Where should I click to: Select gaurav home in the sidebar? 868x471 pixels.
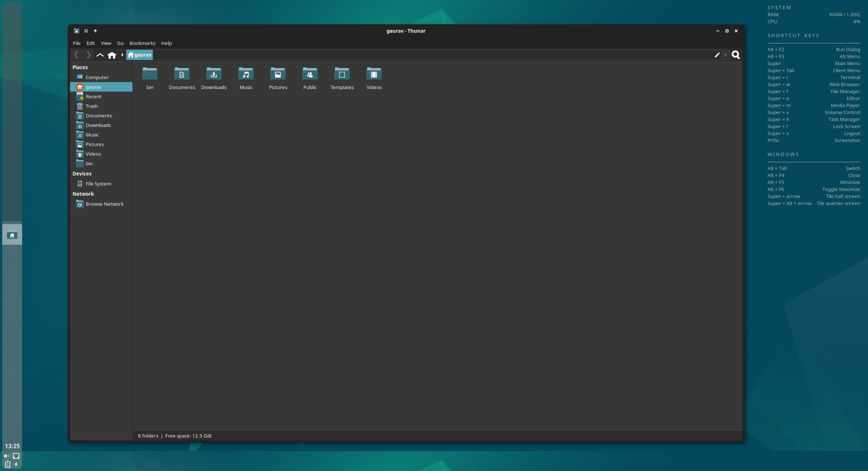(101, 87)
